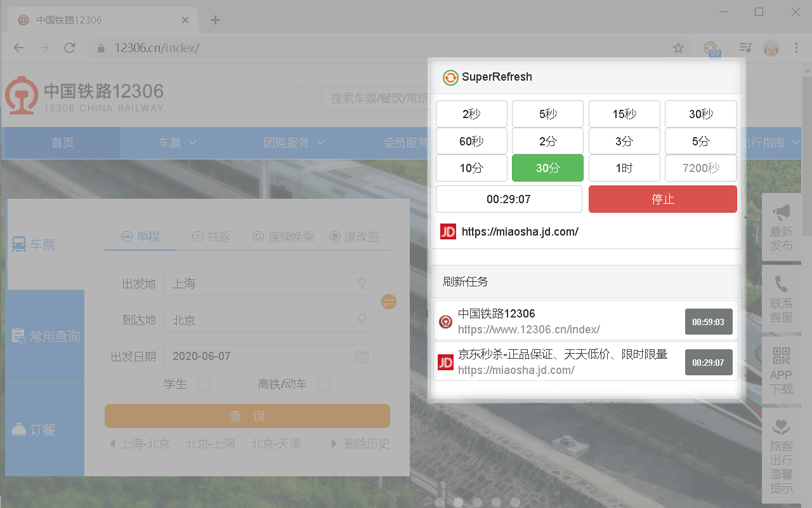This screenshot has height=508, width=812.
Task: Switch to the 常用查询 side tab
Action: tap(46, 337)
